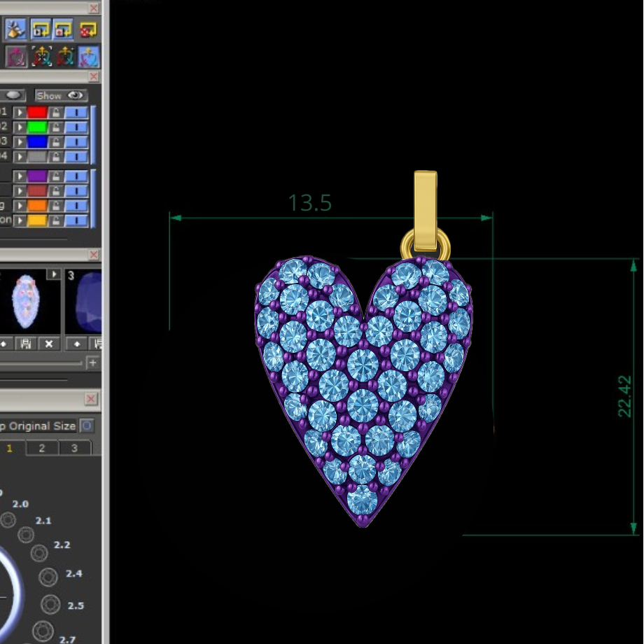Screen dimensions: 644x644
Task: Click the X delete button under gem thumbnail
Action: point(49,344)
